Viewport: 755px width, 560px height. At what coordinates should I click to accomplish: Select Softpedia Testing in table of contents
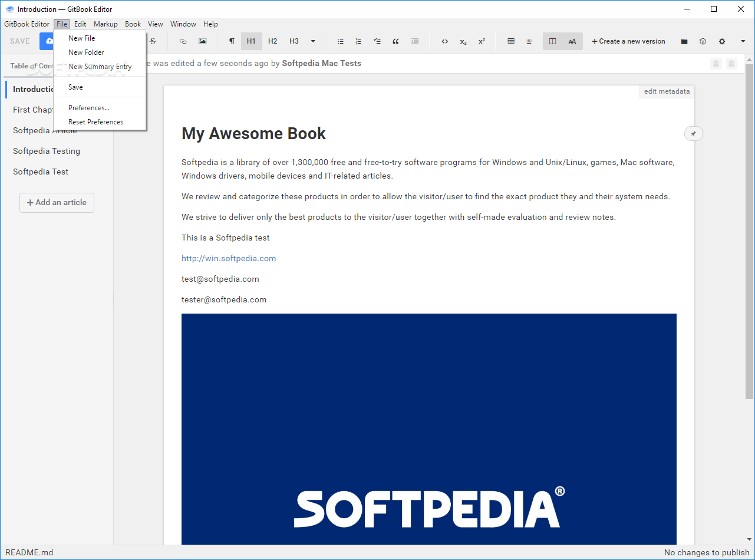tap(47, 151)
